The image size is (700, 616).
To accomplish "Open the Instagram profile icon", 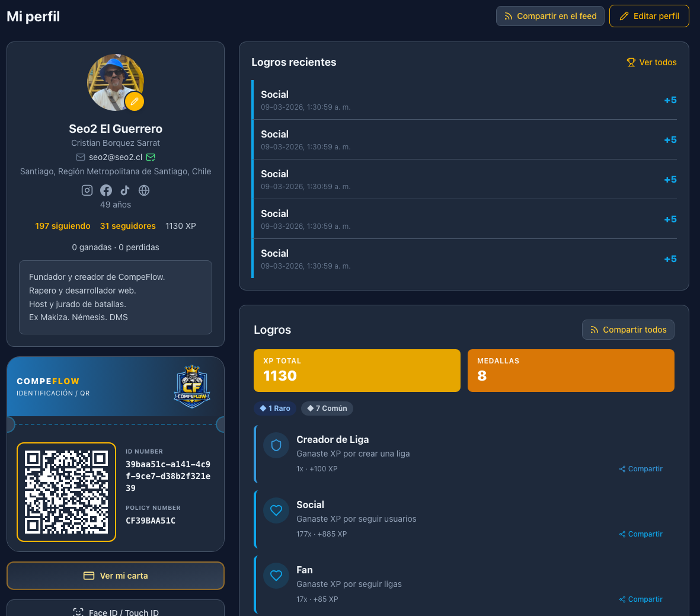I will tap(87, 190).
